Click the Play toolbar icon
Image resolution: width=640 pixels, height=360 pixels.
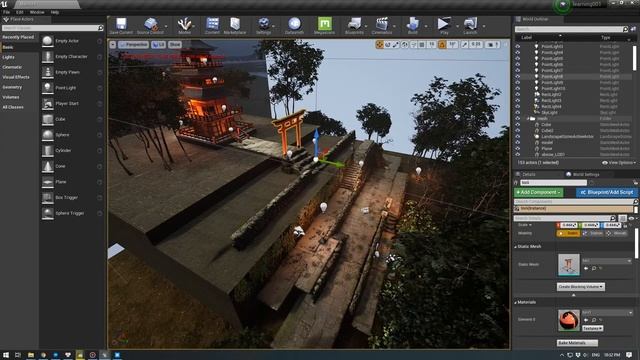pyautogui.click(x=444, y=24)
